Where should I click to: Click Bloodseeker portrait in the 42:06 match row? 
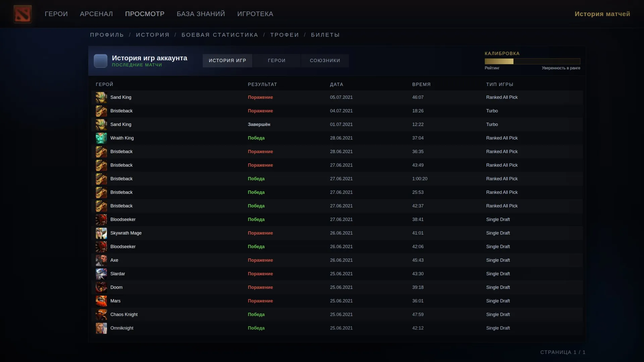101,247
